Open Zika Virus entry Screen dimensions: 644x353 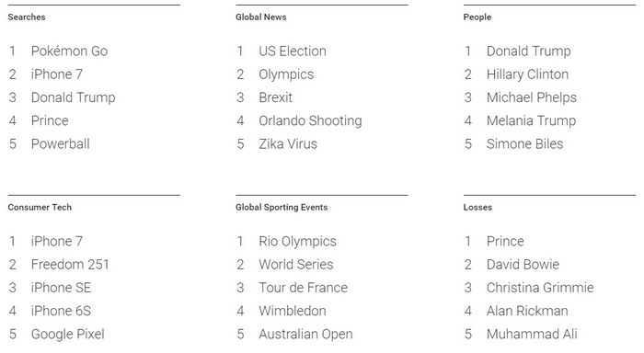pos(288,144)
